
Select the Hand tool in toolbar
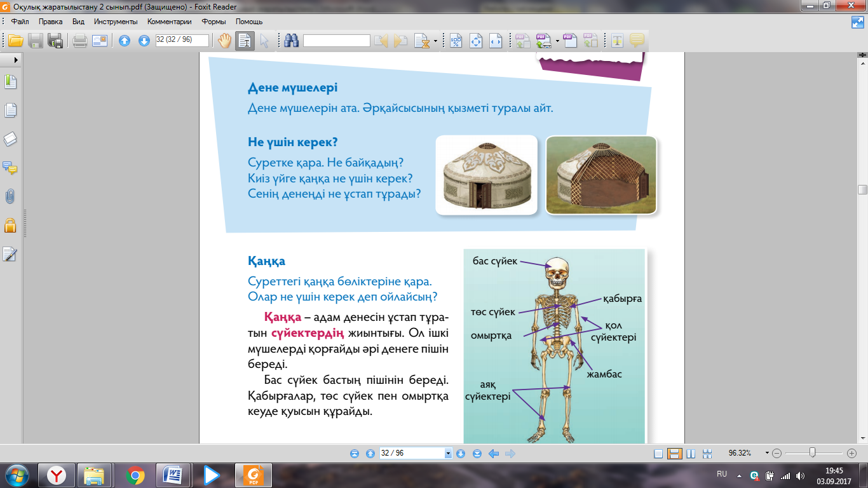(225, 41)
